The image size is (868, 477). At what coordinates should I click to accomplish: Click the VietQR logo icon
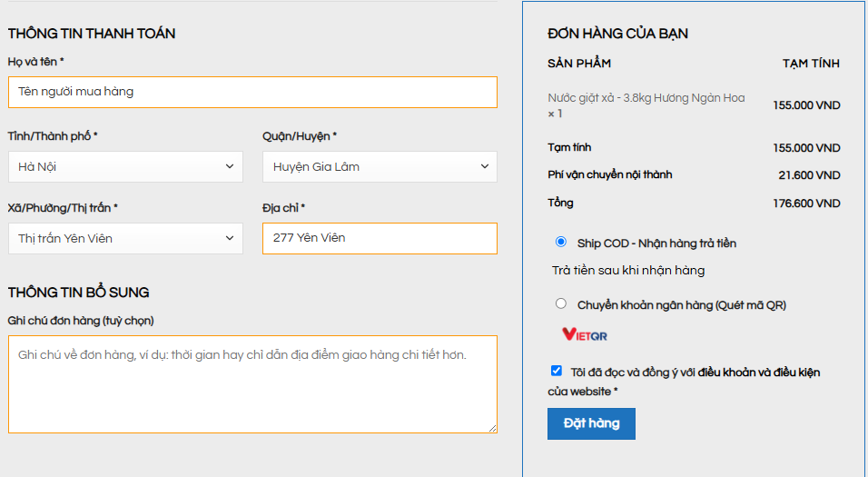(585, 334)
